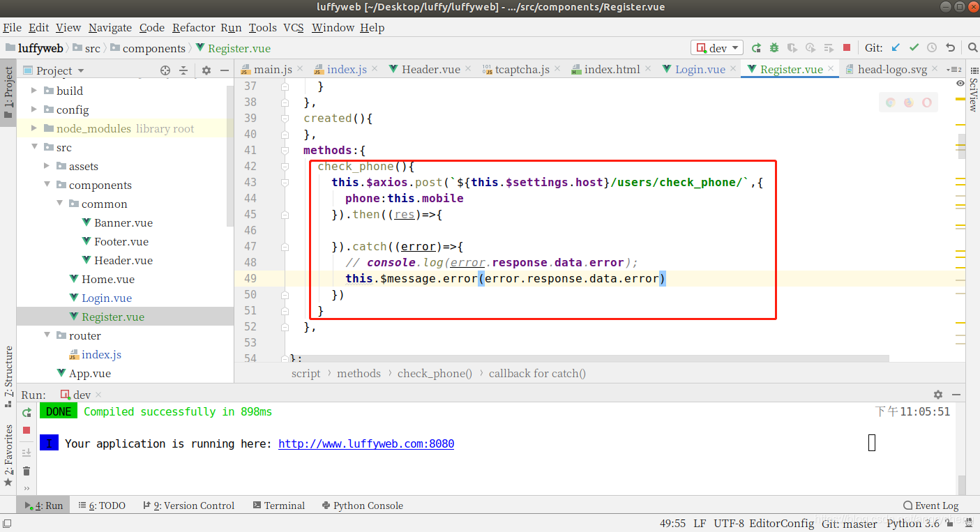Show Git history with the clock icon
This screenshot has width=980, height=532.
click(x=932, y=48)
